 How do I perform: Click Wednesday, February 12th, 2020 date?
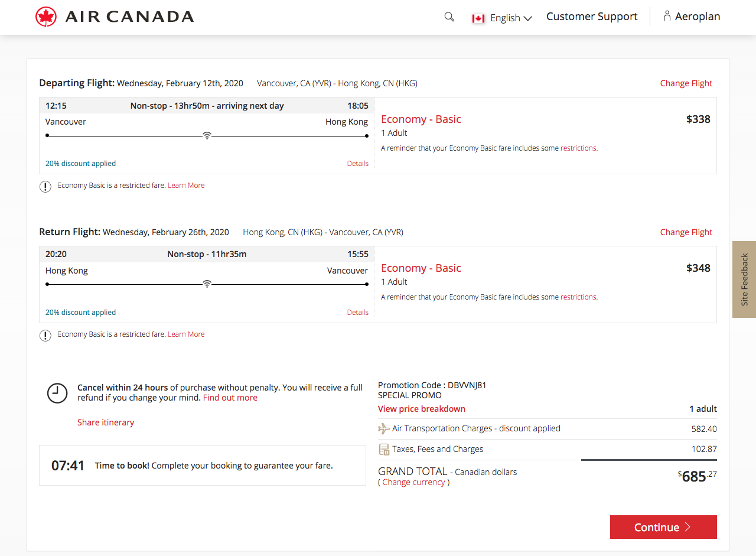pyautogui.click(x=180, y=83)
